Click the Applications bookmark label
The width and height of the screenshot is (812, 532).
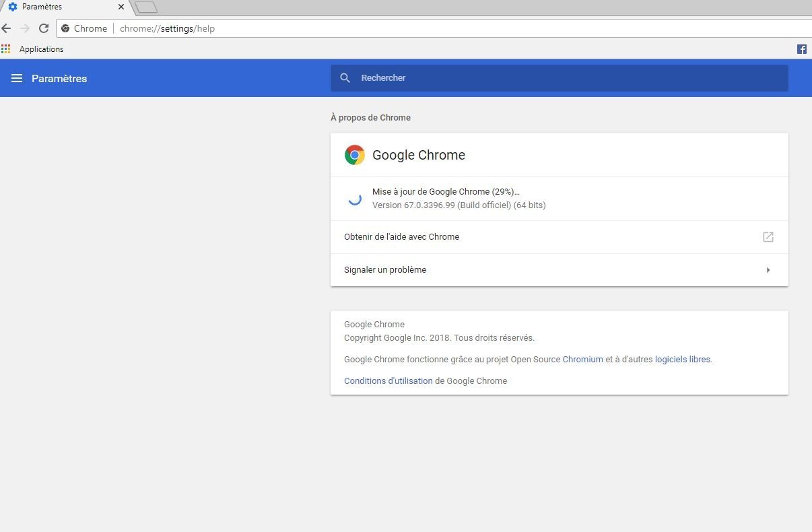pos(41,49)
